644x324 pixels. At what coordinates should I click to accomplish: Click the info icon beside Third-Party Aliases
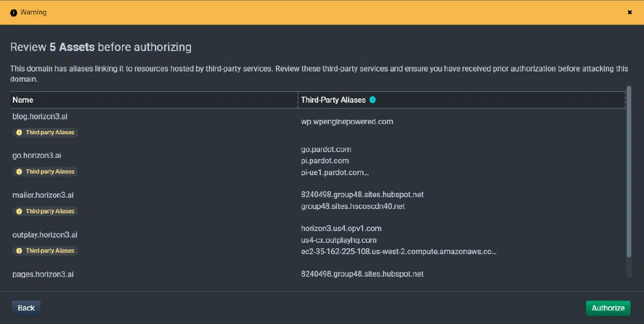point(372,100)
